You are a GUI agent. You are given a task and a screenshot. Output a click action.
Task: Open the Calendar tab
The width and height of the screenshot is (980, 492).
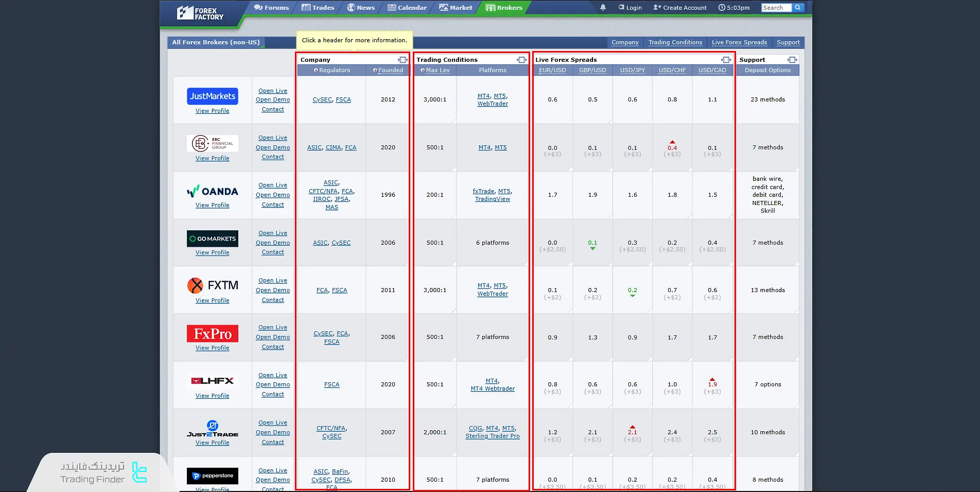pos(407,8)
